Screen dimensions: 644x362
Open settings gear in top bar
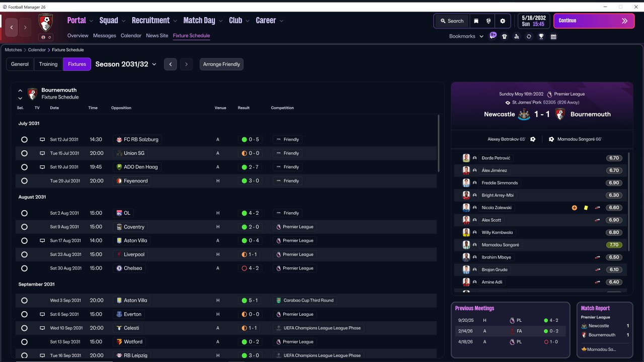503,21
